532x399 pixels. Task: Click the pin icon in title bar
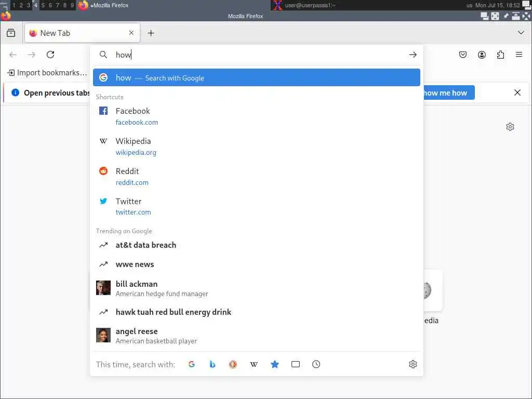506,16
